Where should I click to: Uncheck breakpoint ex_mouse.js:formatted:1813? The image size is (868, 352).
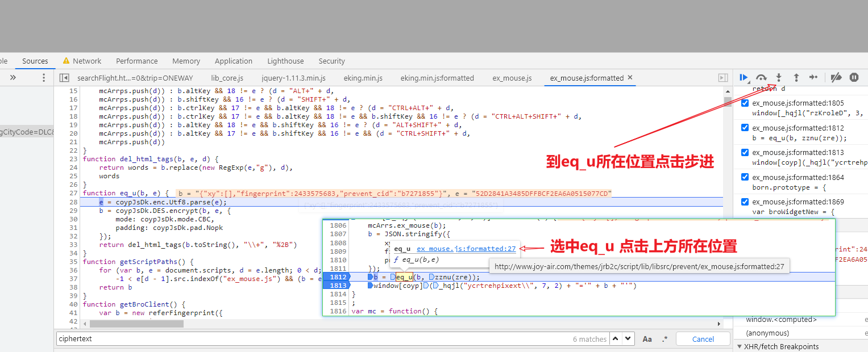tap(745, 152)
